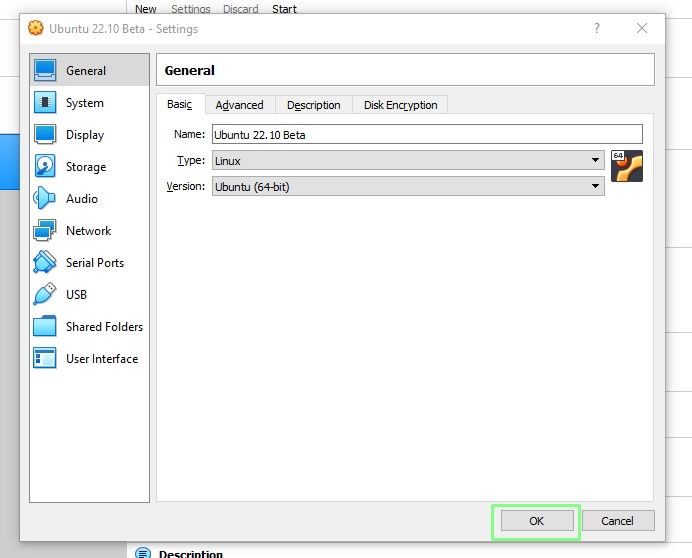The height and width of the screenshot is (558, 692).
Task: Select the USB label in the category list
Action: (x=76, y=294)
